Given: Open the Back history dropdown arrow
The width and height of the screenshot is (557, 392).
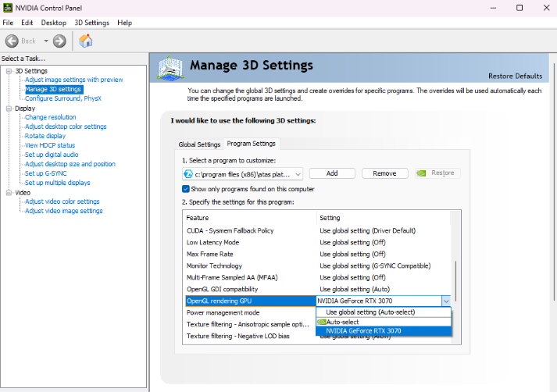Looking at the screenshot, I should tap(46, 41).
